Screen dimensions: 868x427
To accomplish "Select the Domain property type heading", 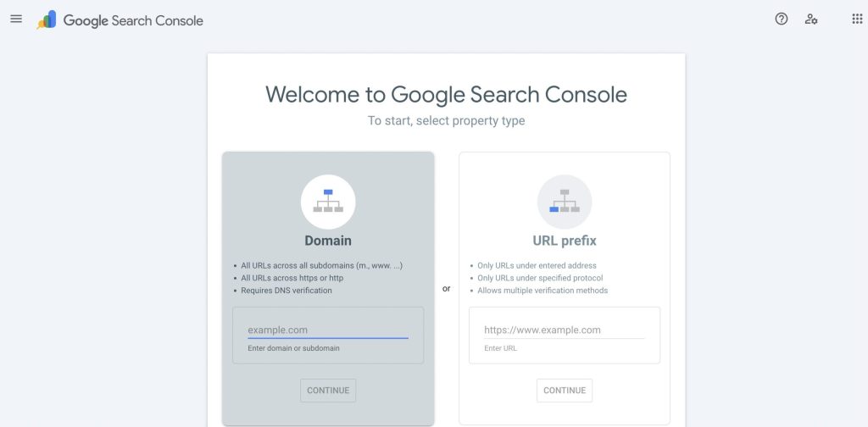I will pos(328,241).
